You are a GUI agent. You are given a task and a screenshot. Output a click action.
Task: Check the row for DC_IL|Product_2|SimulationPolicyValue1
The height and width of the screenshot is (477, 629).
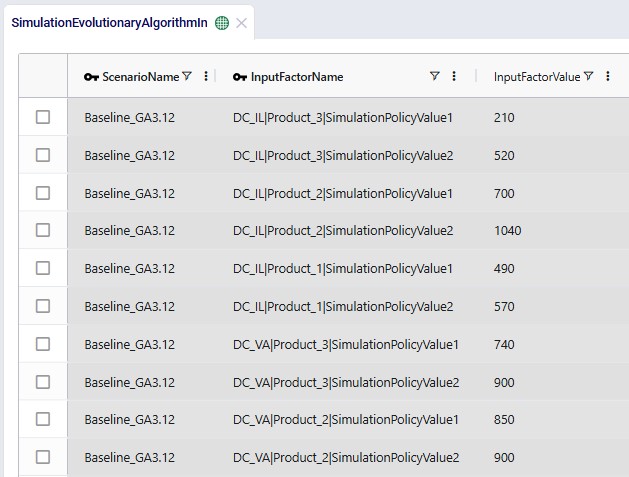tap(43, 193)
